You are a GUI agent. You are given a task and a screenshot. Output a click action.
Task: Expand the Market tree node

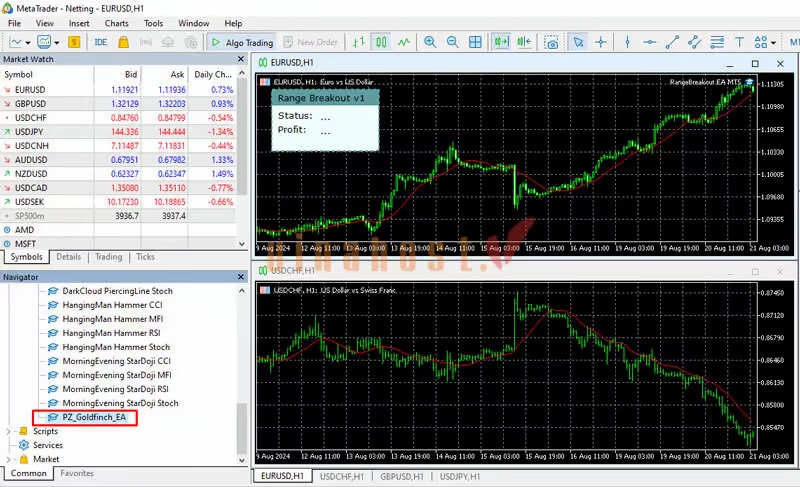(8, 459)
